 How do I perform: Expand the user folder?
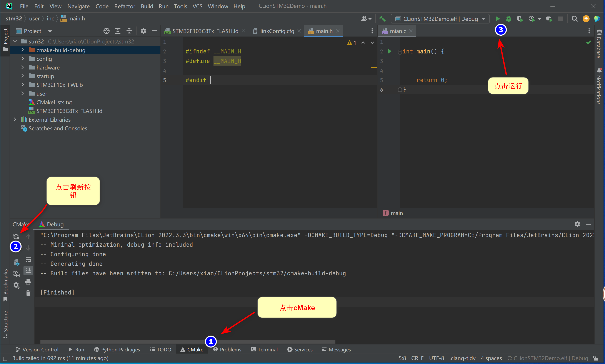coord(23,93)
